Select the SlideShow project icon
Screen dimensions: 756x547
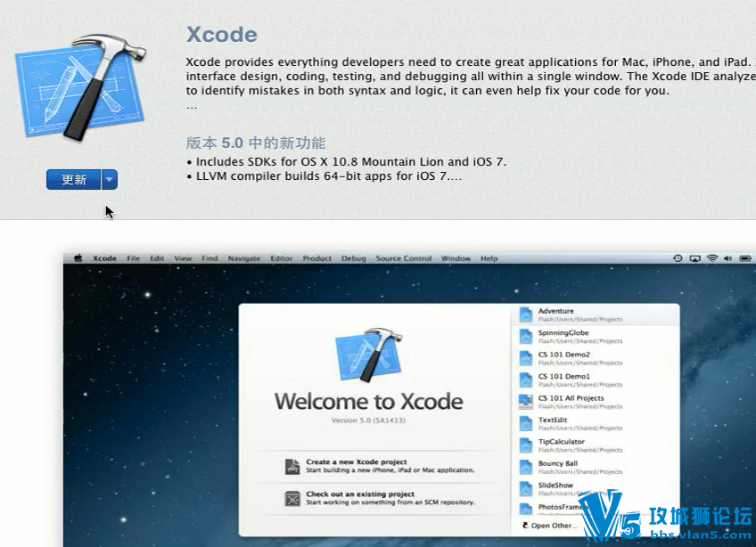525,489
